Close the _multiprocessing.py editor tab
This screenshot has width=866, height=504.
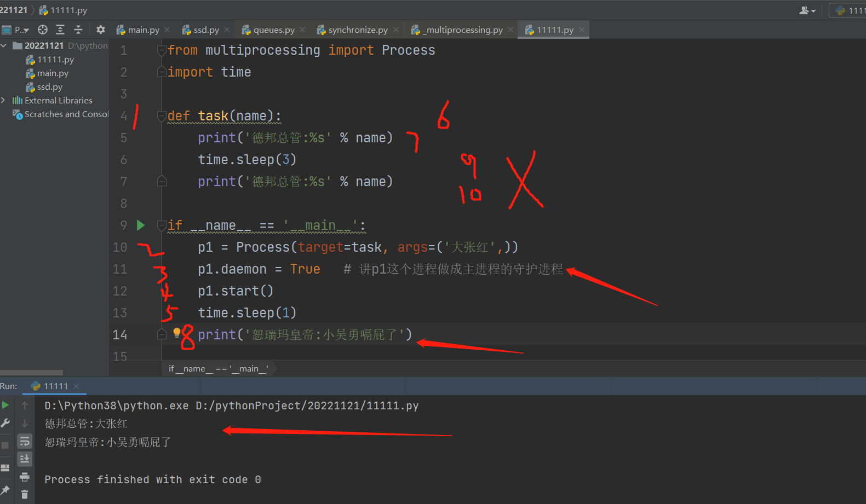tap(511, 30)
